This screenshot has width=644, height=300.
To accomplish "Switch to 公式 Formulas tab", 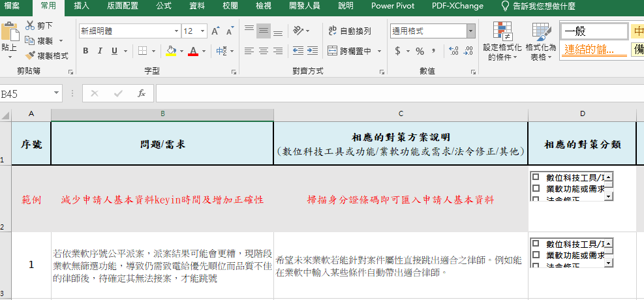I will 164,6.
